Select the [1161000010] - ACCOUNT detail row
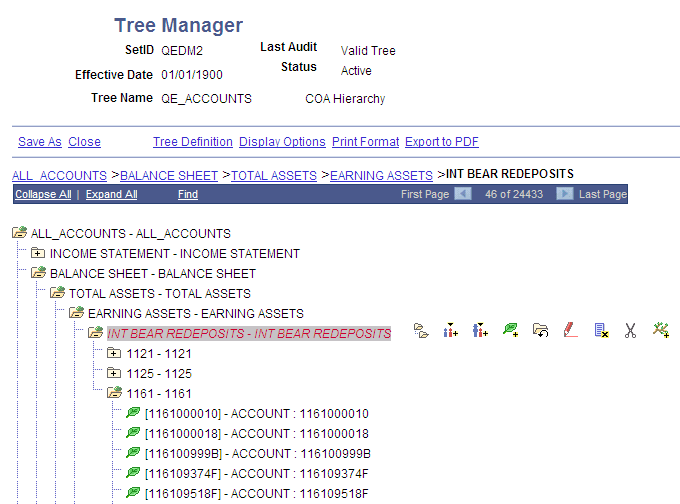This screenshot has height=504, width=680. pos(257,414)
